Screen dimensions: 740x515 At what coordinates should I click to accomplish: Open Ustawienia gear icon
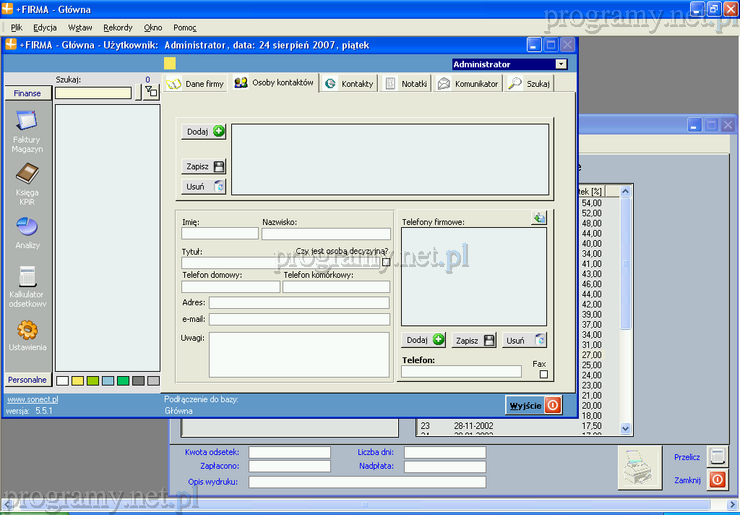tap(27, 331)
